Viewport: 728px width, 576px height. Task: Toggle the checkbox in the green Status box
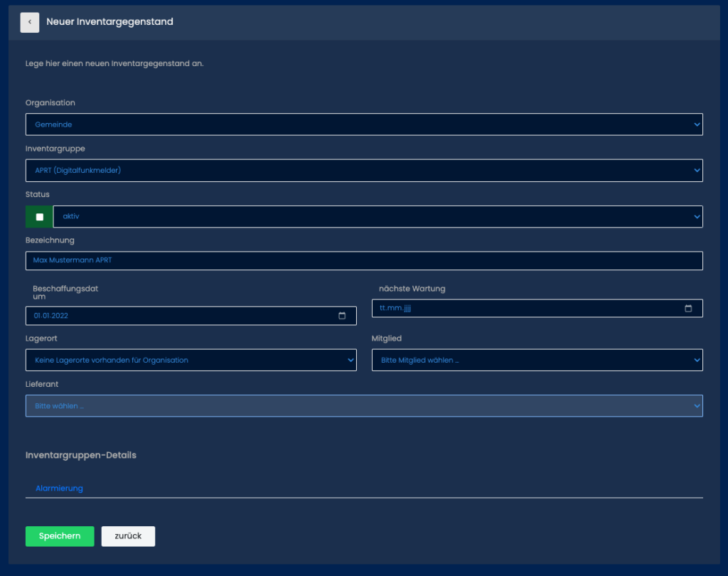tap(40, 217)
